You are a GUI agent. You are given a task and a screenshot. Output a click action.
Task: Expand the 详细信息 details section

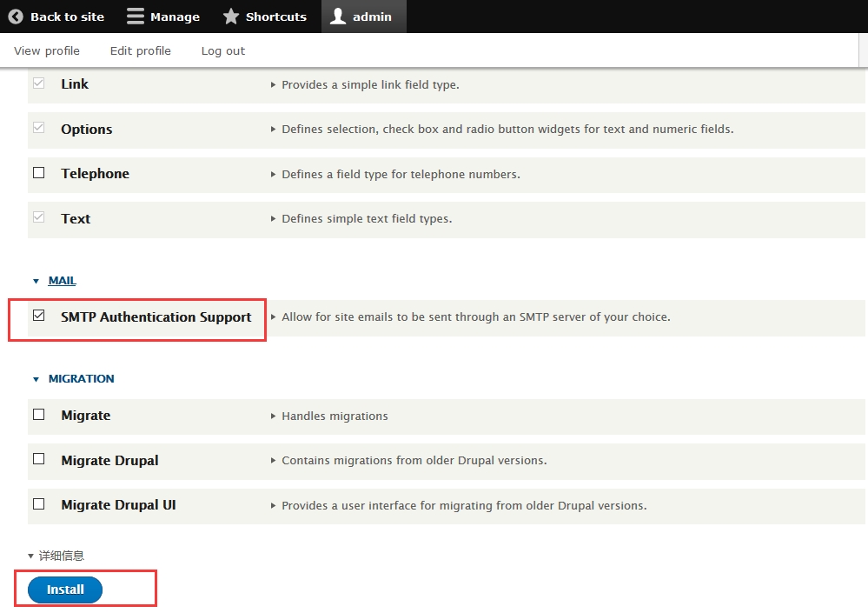61,556
